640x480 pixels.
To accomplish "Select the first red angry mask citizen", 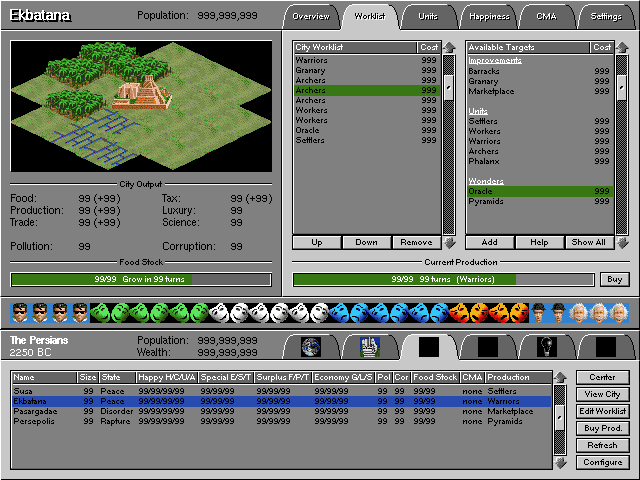I will pyautogui.click(x=459, y=313).
